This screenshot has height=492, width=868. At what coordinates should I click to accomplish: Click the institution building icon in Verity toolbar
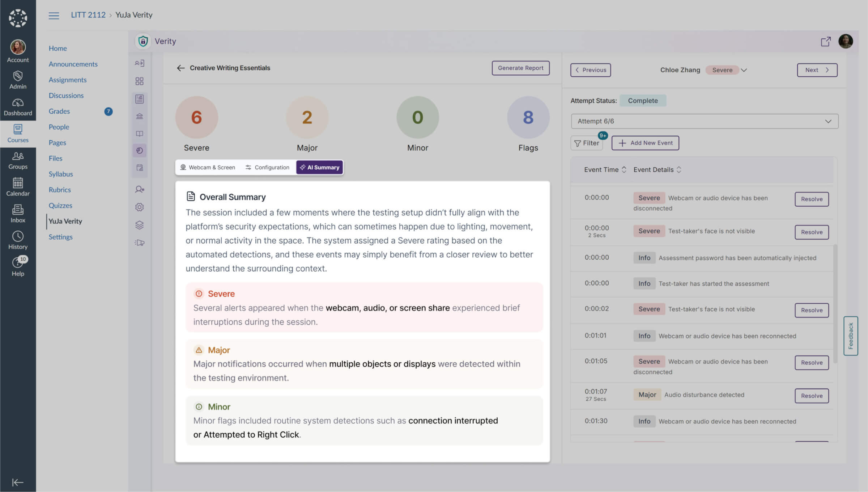pos(140,116)
